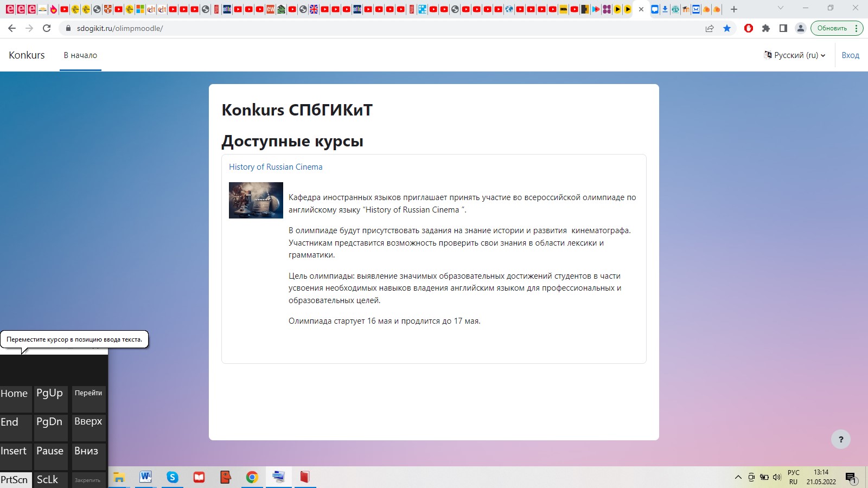Open the В начало navigation tab
The height and width of the screenshot is (488, 868).
(80, 55)
